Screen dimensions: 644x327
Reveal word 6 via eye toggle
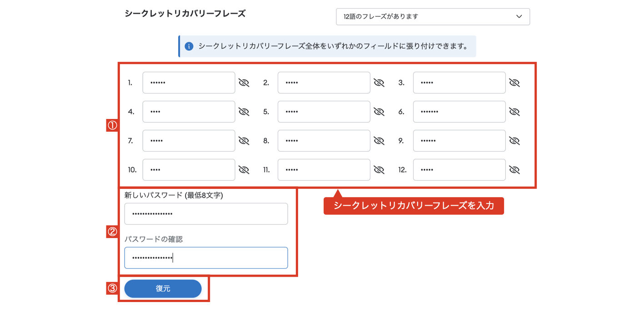coord(514,112)
